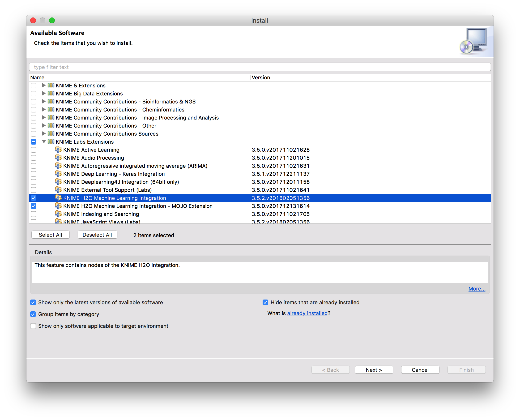This screenshot has height=420, width=520.
Task: Click the External Tool Support feature icon
Action: tap(59, 190)
